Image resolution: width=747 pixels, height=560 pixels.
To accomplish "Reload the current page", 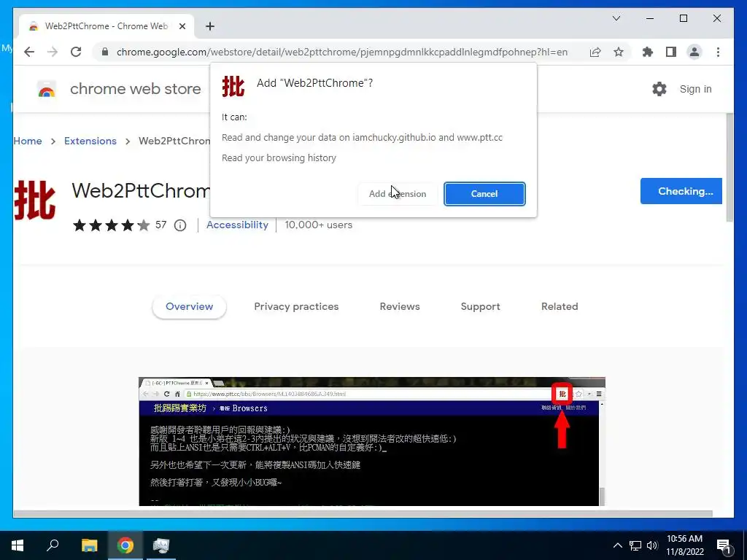I will pos(76,52).
